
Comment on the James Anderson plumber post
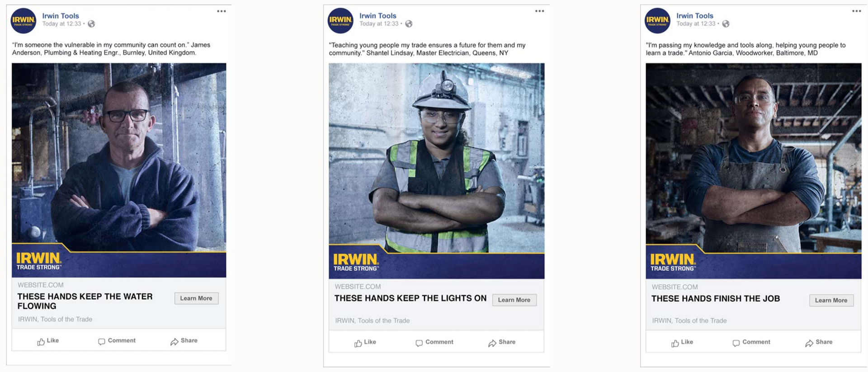pos(117,341)
